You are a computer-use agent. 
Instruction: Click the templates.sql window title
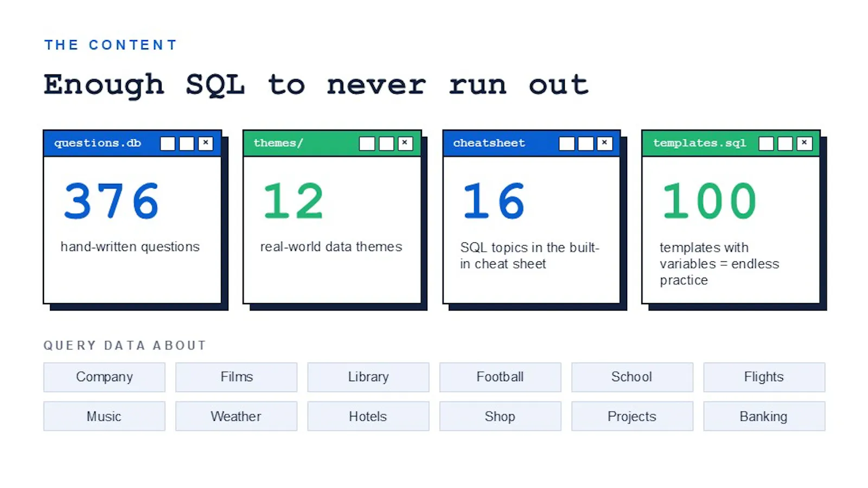pyautogui.click(x=700, y=143)
